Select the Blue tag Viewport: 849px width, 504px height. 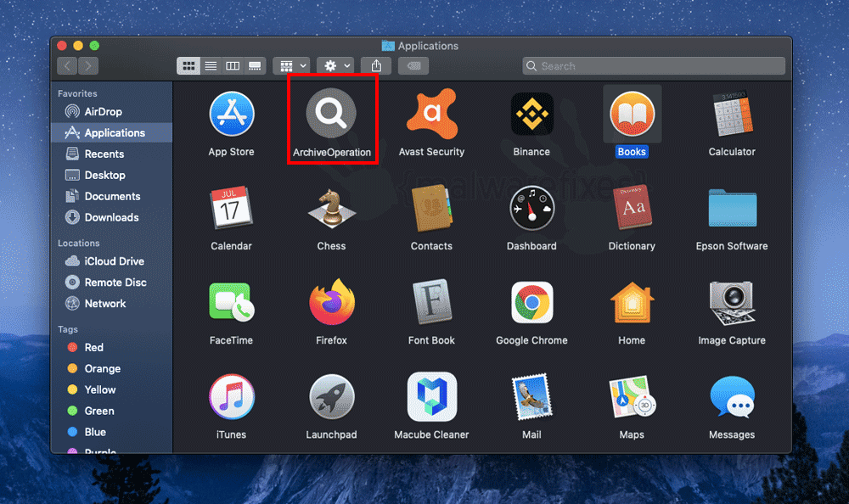[111, 432]
